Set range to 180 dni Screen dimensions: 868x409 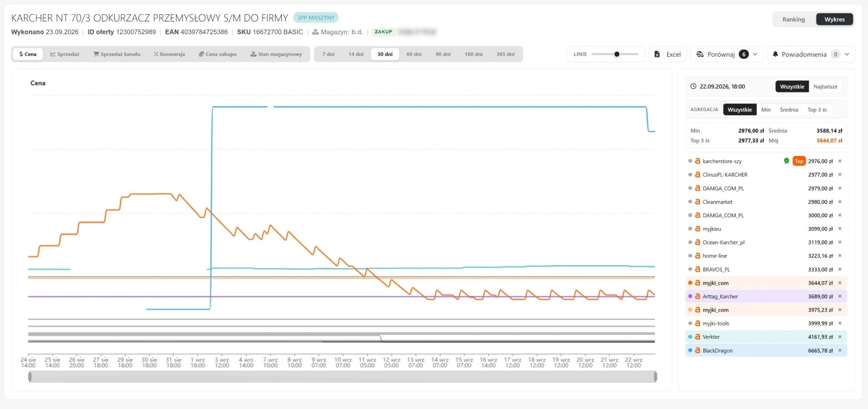pyautogui.click(x=474, y=54)
